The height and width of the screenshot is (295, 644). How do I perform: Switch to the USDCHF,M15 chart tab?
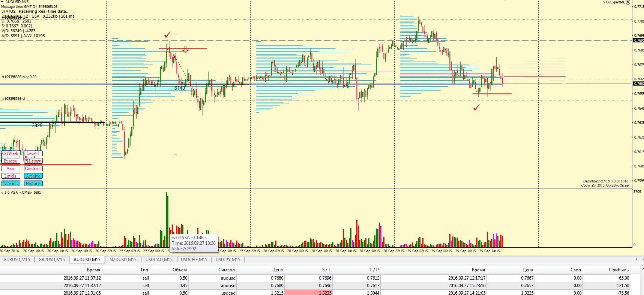194,259
